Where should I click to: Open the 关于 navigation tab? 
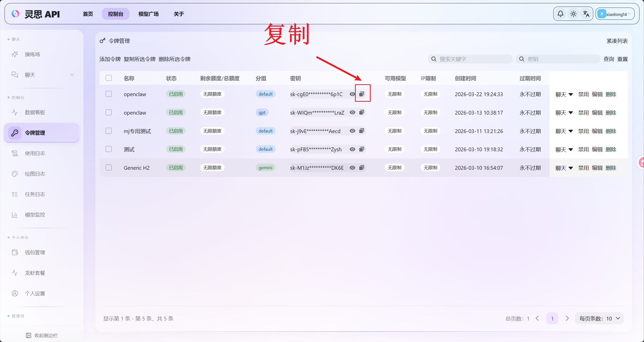pyautogui.click(x=179, y=14)
